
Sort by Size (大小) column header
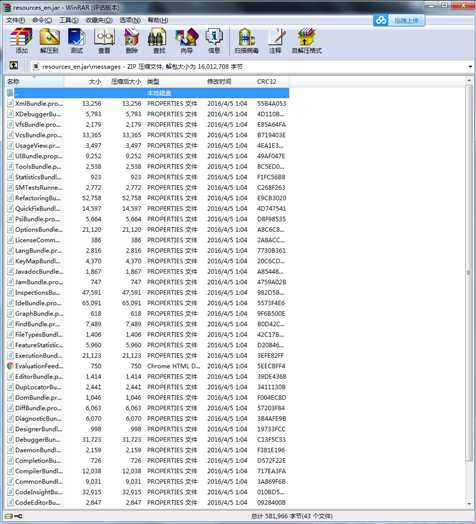(x=84, y=82)
